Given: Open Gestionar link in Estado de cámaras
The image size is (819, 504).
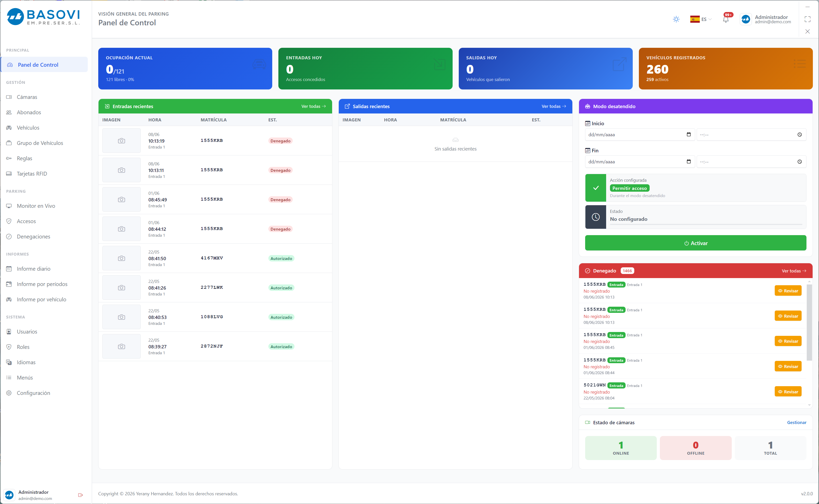Looking at the screenshot, I should 796,423.
